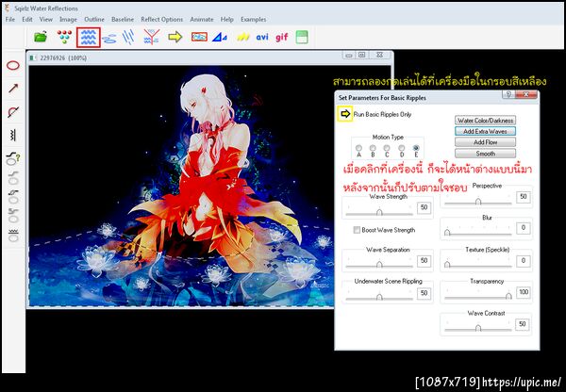
Task: Select the stacked wavy lines tool
Action: tap(13, 136)
